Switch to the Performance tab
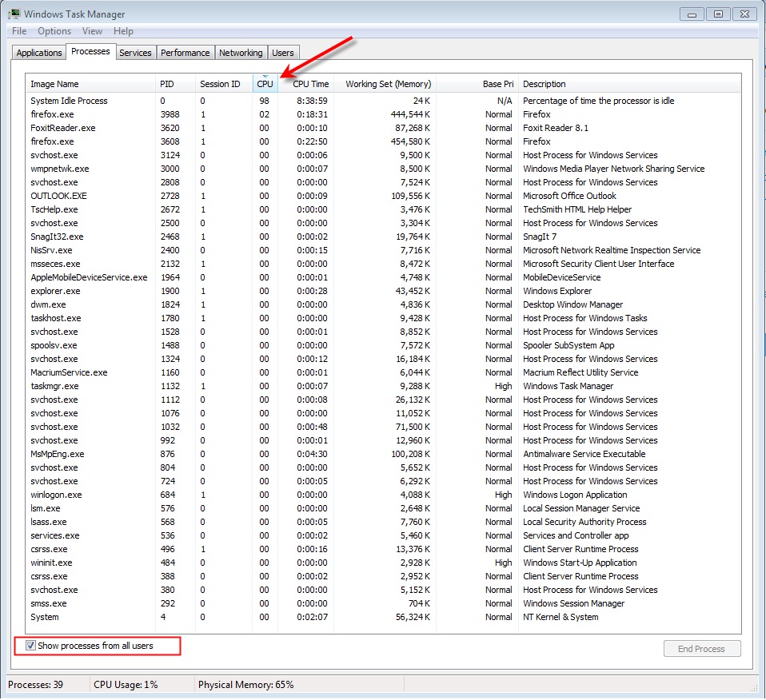Image resolution: width=766 pixels, height=700 pixels. [186, 53]
